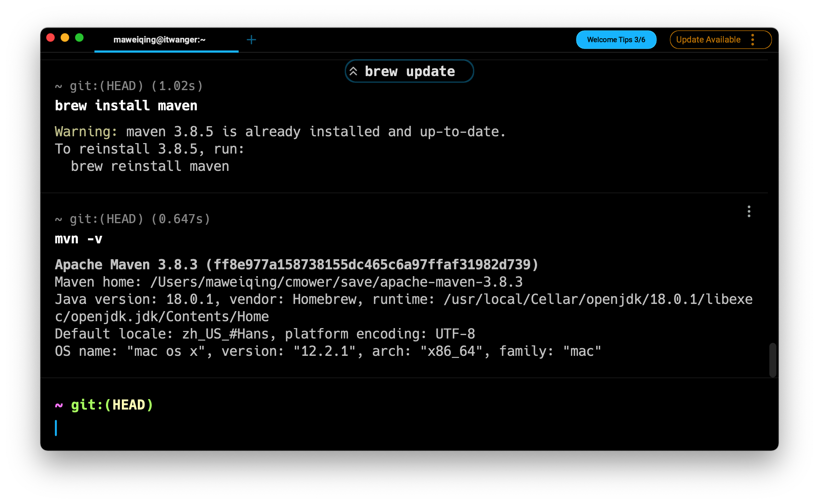Click the vertical scrollbar thumb
This screenshot has width=819, height=504.
pos(772,360)
